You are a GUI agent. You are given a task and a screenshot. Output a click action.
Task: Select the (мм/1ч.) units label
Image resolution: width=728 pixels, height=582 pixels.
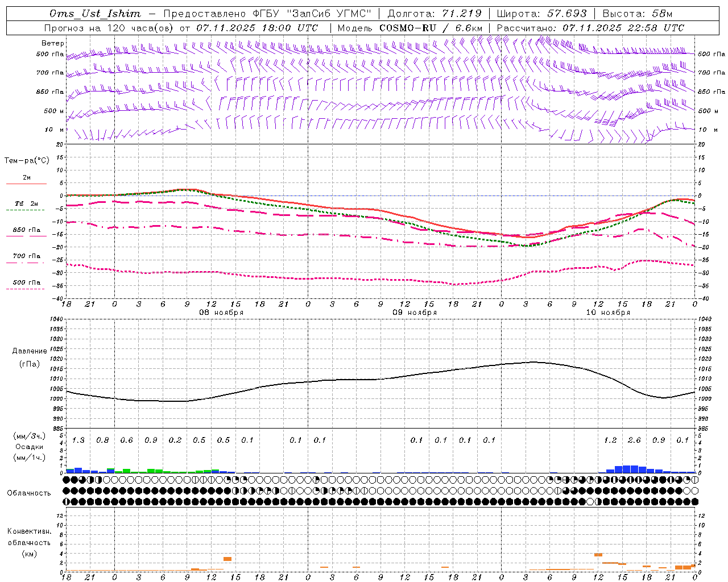[30, 458]
